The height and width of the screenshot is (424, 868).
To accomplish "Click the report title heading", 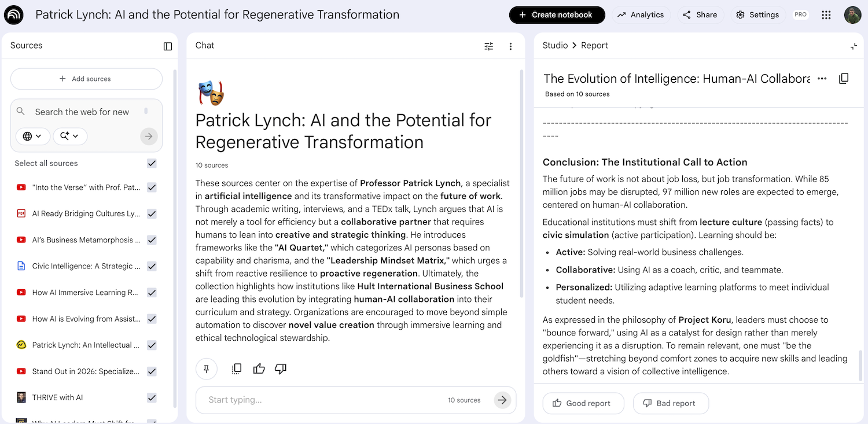I will tap(676, 79).
